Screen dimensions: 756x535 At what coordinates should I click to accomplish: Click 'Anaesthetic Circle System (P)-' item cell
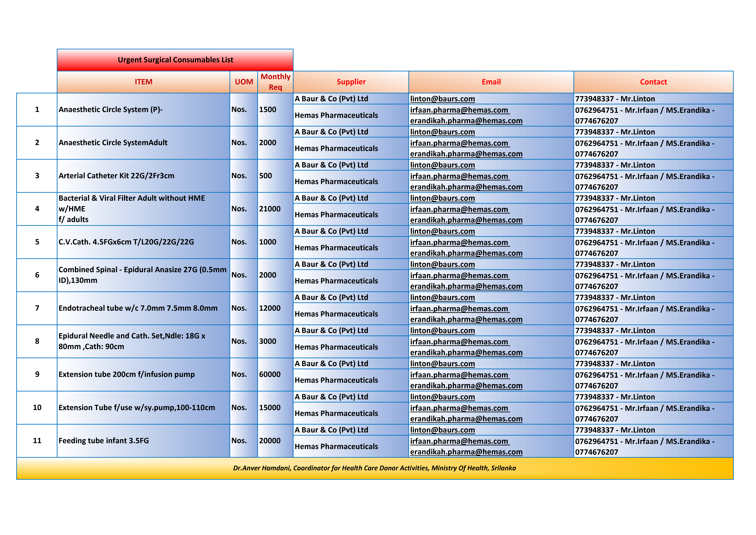(144, 109)
